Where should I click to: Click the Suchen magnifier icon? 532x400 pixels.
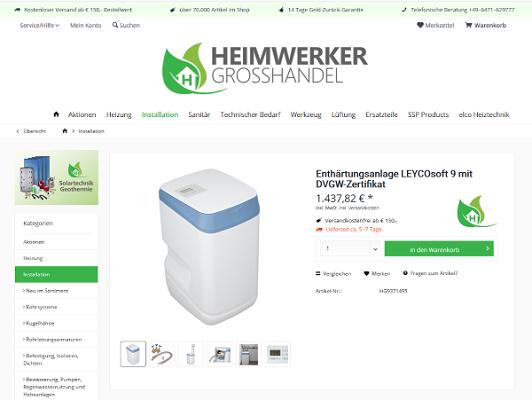tap(115, 25)
